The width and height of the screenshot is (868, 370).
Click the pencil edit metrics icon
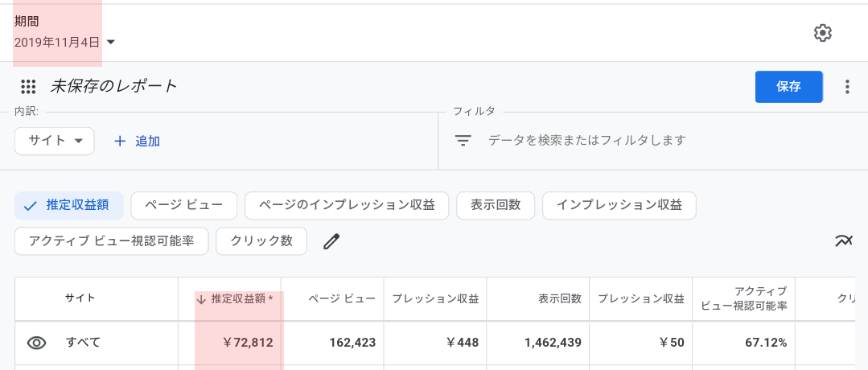331,241
